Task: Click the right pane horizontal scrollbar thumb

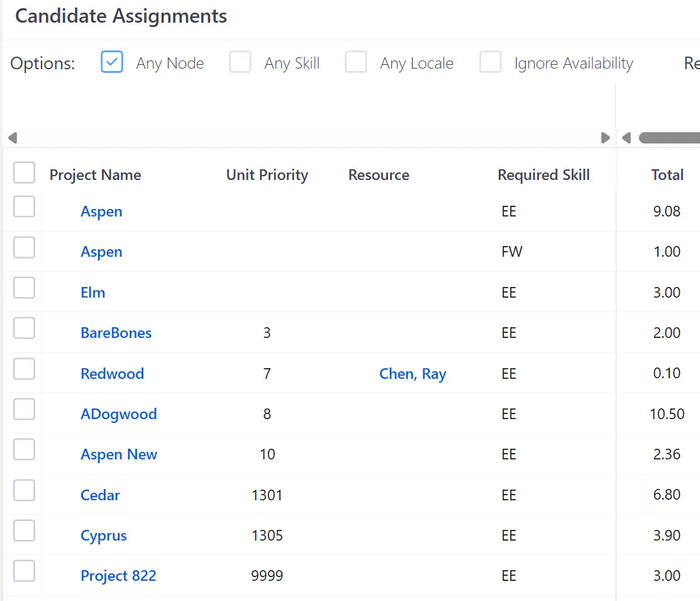Action: pyautogui.click(x=669, y=138)
